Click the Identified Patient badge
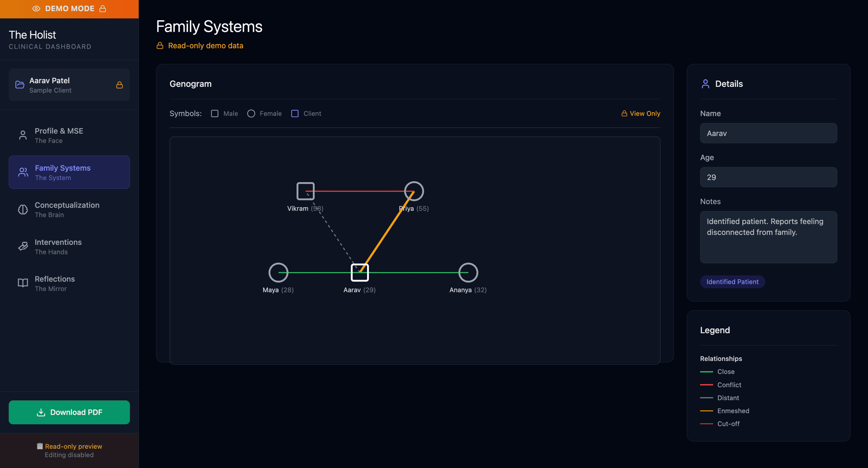 click(x=732, y=282)
